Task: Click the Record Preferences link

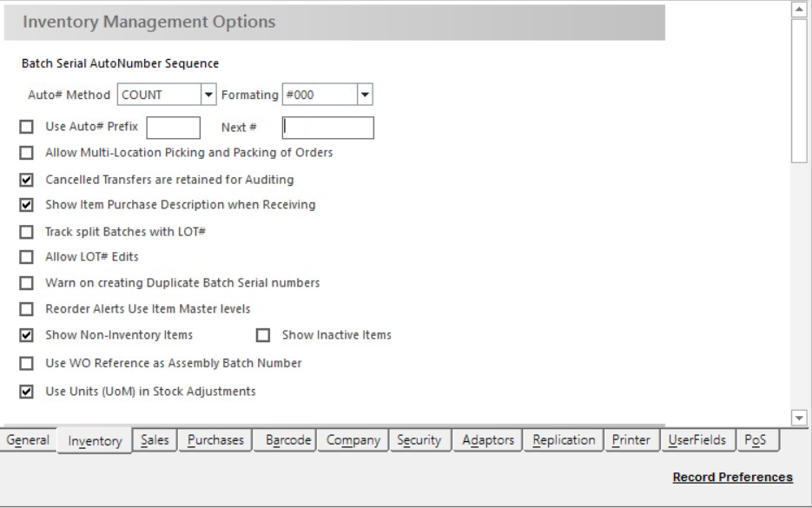Action: click(x=732, y=477)
